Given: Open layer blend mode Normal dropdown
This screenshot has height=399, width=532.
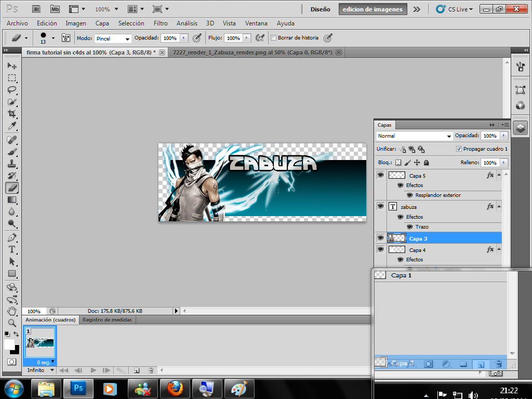Looking at the screenshot, I should (x=414, y=136).
